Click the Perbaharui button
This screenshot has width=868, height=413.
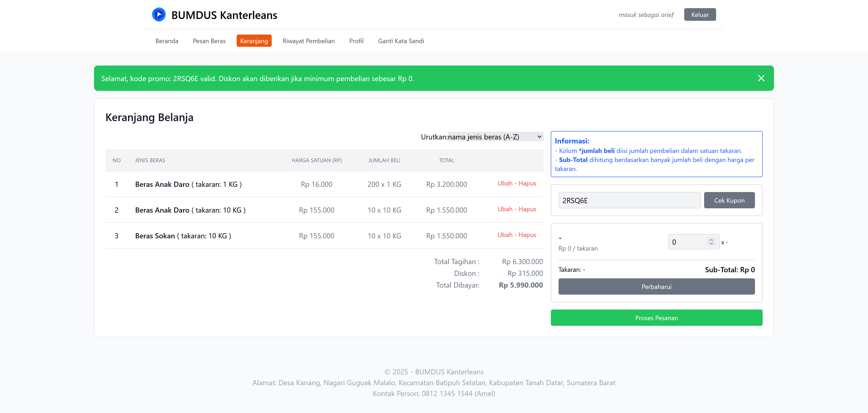pyautogui.click(x=656, y=286)
